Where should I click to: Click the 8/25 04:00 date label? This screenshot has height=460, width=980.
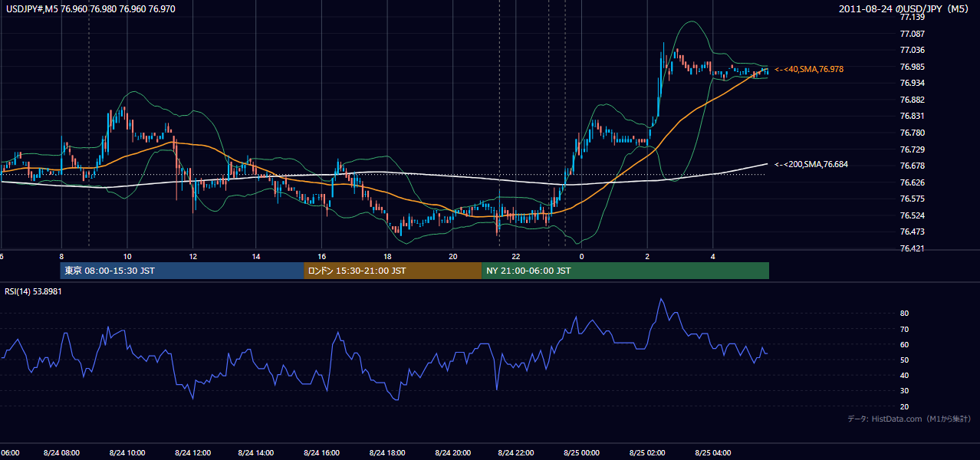coord(712,452)
